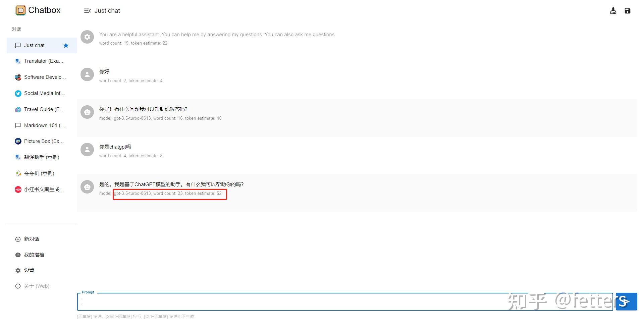Click the plus icon beside 新对话
Viewport: 644px width, 327px height.
click(18, 239)
